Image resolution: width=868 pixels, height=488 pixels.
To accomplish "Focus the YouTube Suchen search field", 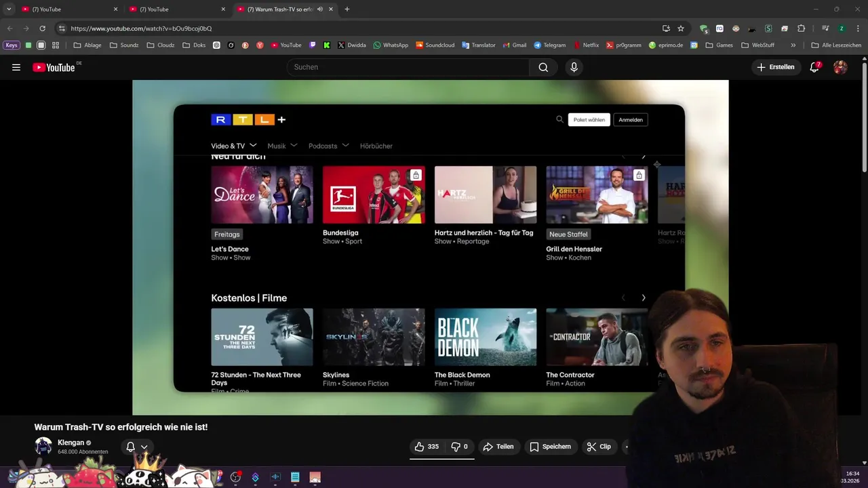I will pyautogui.click(x=408, y=67).
